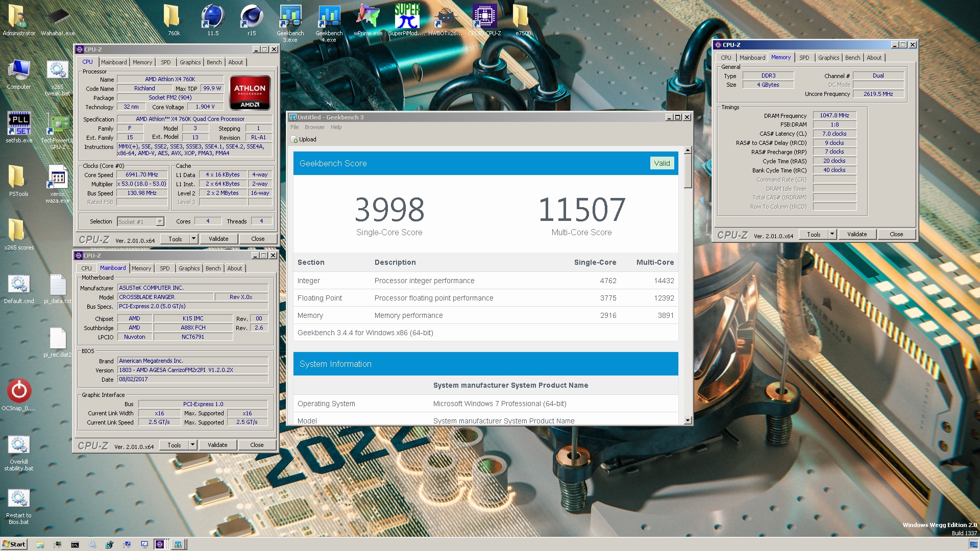Launch OCSnap power icon
The width and height of the screenshot is (980, 551).
[x=19, y=395]
